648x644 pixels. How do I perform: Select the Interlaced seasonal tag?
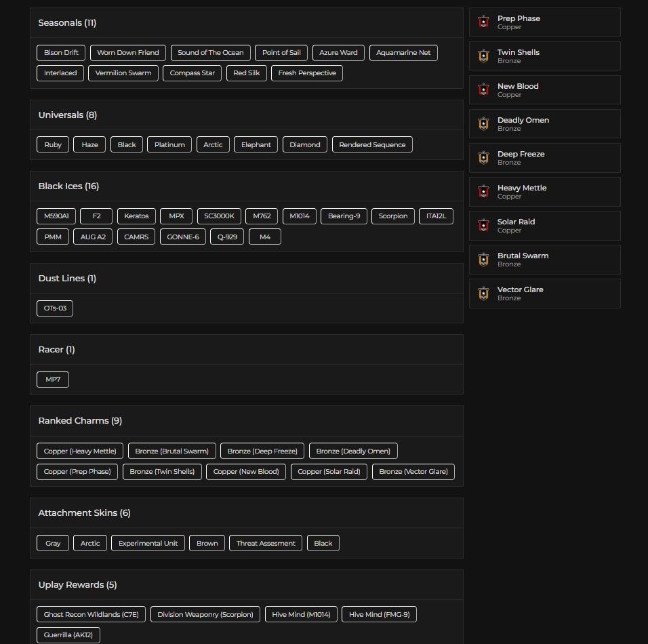coord(60,73)
